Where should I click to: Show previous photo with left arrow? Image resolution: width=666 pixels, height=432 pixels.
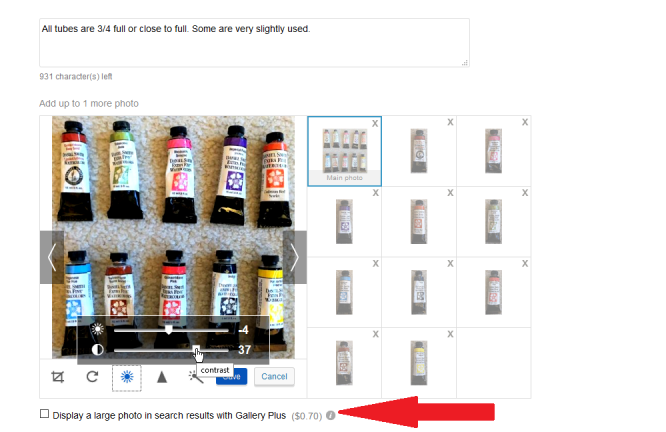[x=52, y=257]
